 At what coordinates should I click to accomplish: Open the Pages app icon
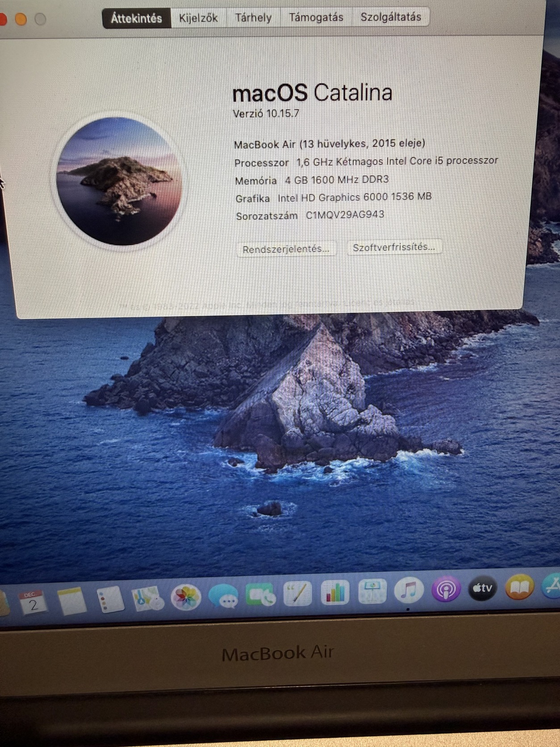pos(298,593)
